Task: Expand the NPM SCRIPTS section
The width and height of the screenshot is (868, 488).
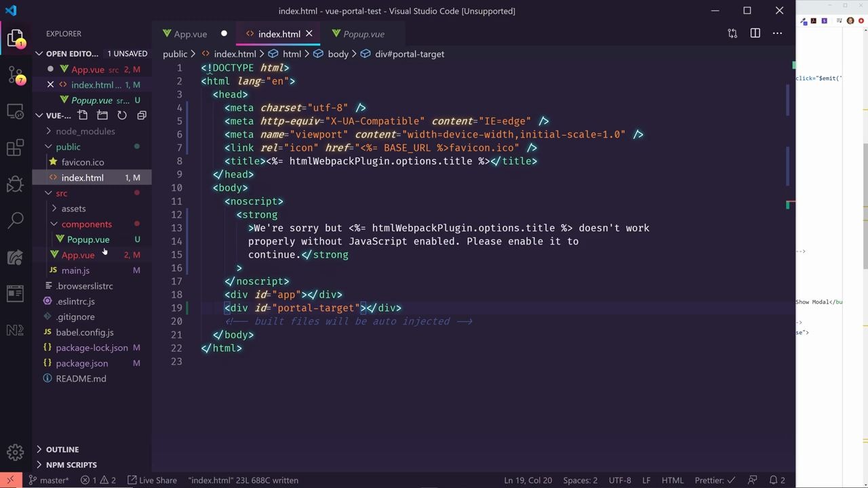Action: [x=71, y=464]
